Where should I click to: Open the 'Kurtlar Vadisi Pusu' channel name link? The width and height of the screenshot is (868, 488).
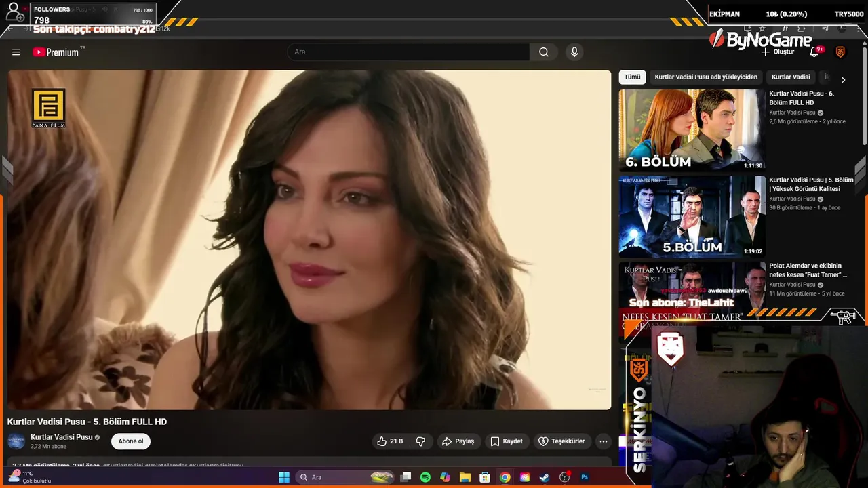[x=61, y=437]
